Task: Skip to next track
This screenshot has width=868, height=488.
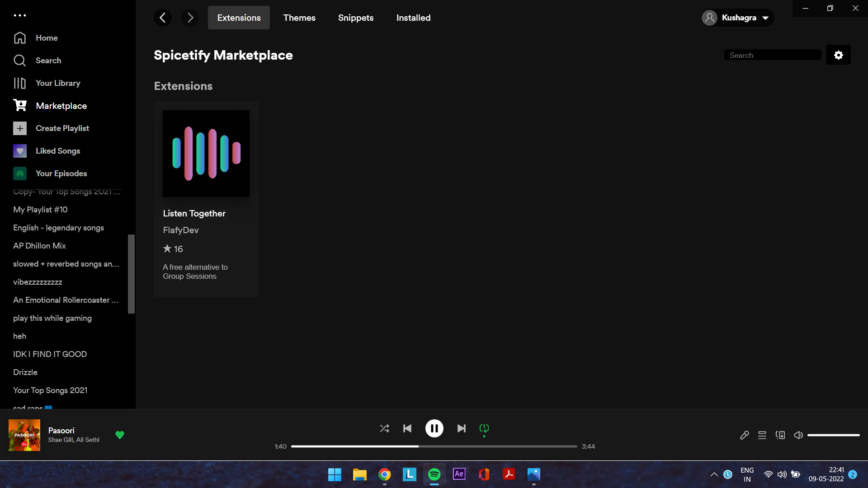Action: (461, 428)
